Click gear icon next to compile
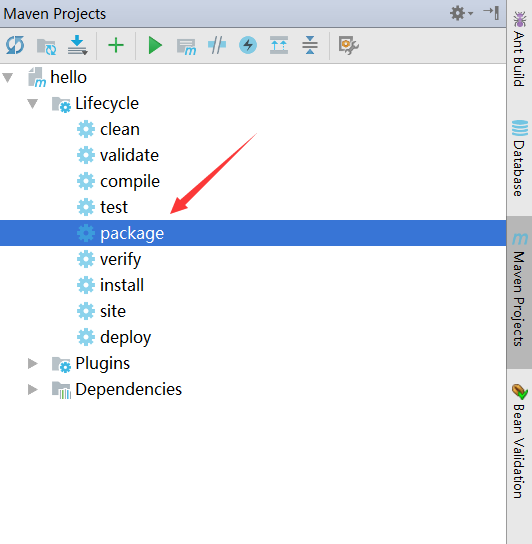 [86, 181]
